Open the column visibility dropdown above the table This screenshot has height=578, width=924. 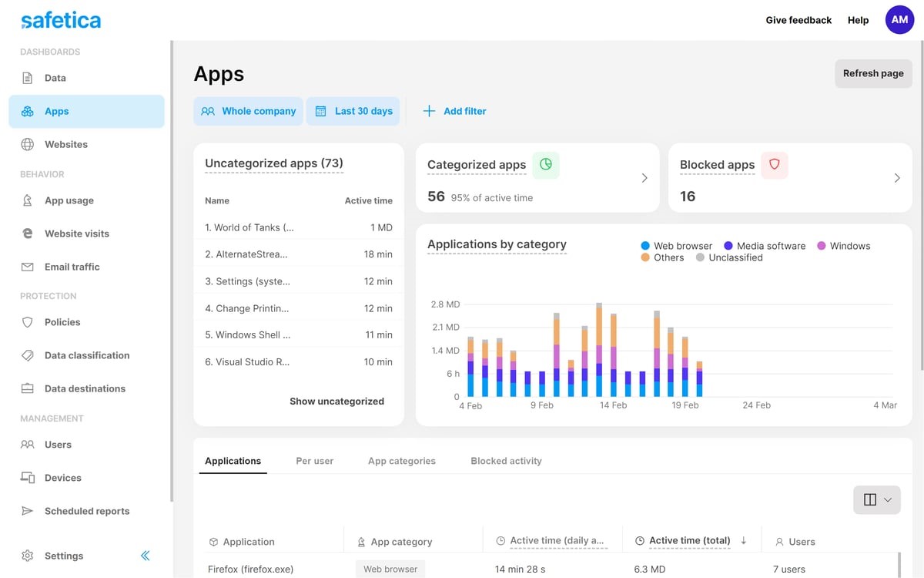876,499
